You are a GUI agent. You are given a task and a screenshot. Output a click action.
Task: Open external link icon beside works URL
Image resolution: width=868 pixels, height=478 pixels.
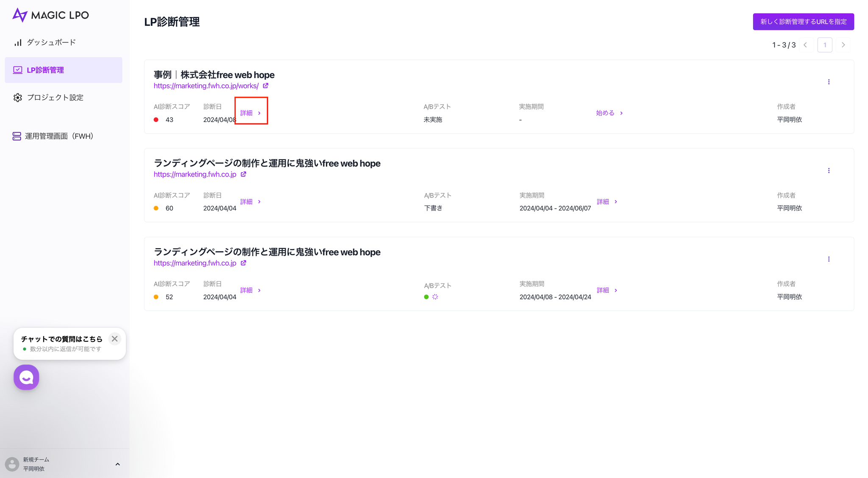(266, 86)
